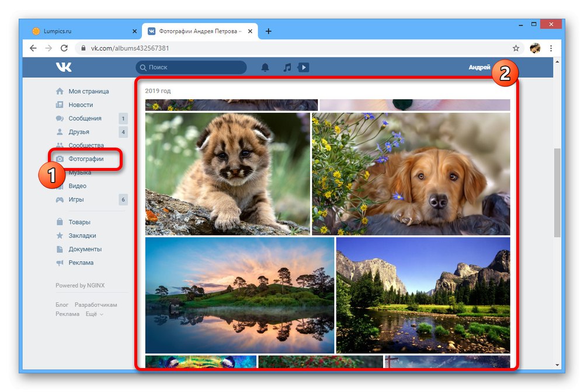Image resolution: width=584 pixels, height=392 pixels.
Task: Open the music note player icon
Action: pos(287,67)
